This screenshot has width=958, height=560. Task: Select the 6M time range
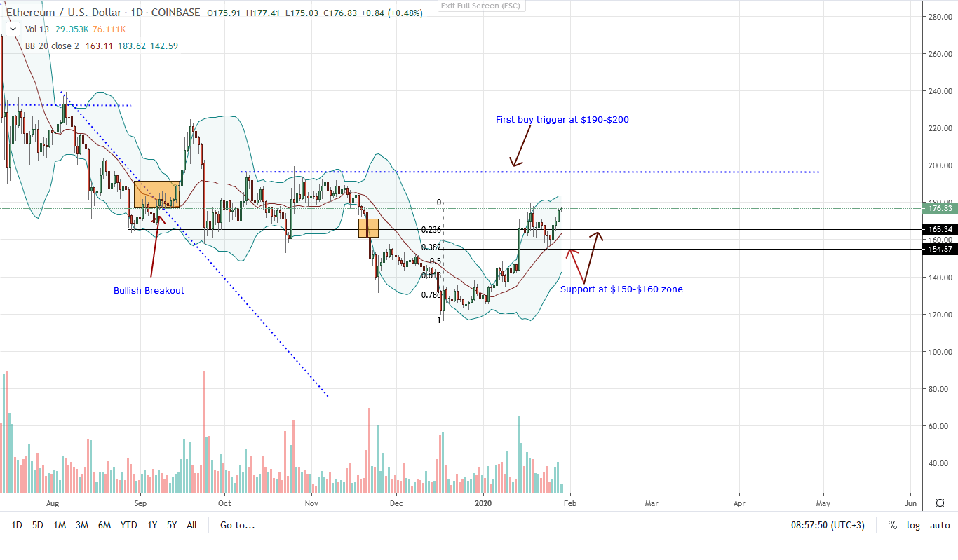[x=104, y=525]
